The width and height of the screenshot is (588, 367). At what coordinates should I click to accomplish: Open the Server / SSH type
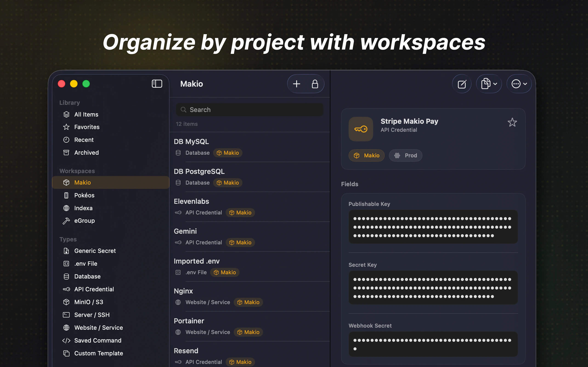[92, 314]
